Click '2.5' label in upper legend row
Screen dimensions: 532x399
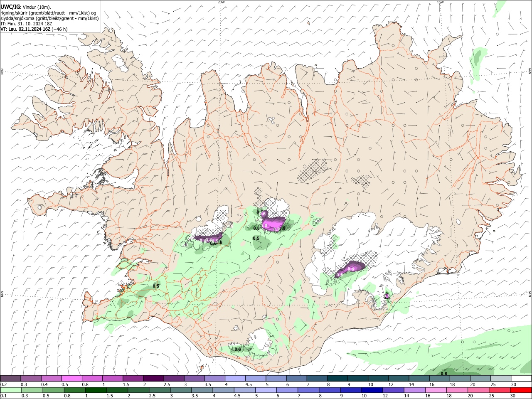[167, 384]
